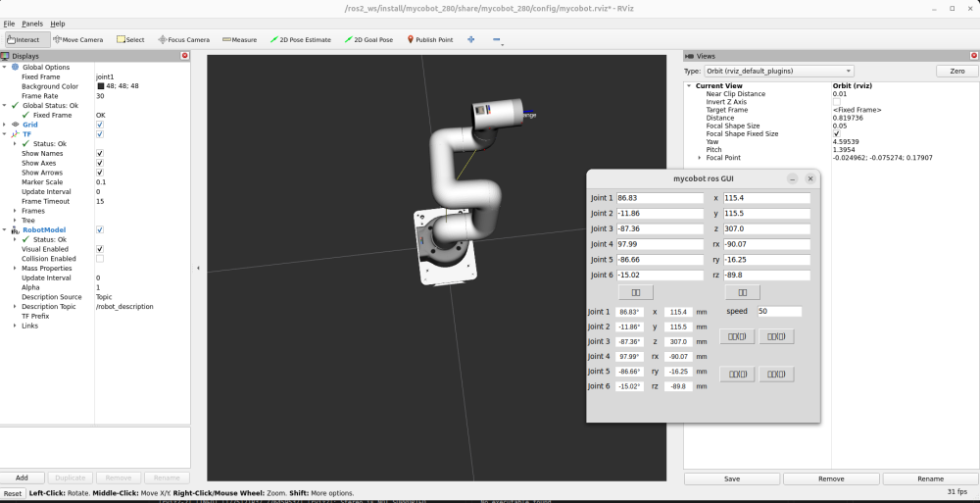
Task: Toggle the TF display checkbox
Action: tap(100, 134)
